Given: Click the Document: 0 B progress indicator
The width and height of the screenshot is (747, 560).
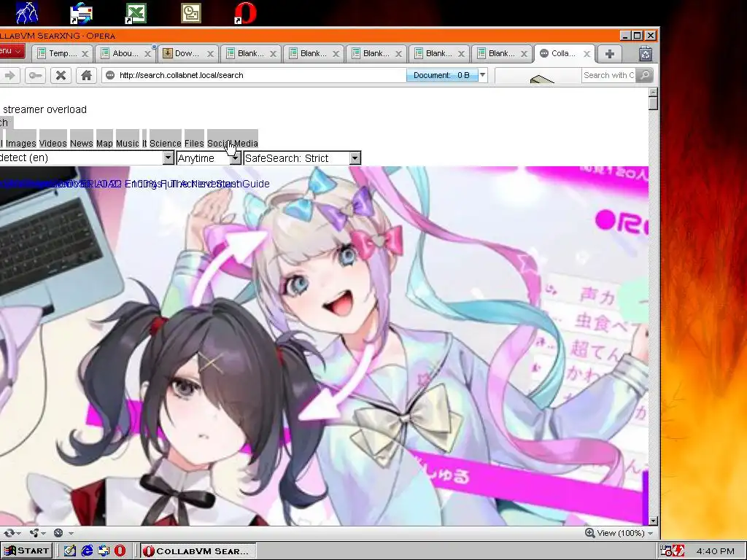Looking at the screenshot, I should 441,75.
